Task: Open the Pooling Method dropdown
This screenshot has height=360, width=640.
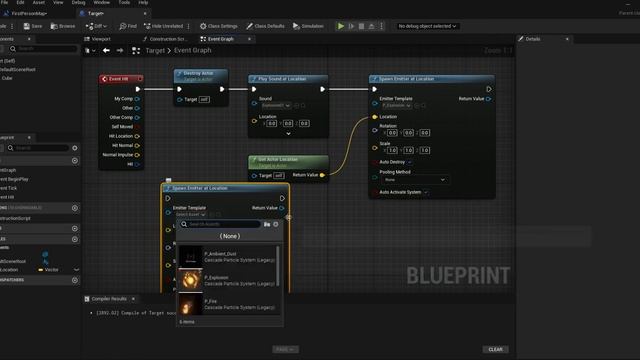Action: (x=415, y=180)
